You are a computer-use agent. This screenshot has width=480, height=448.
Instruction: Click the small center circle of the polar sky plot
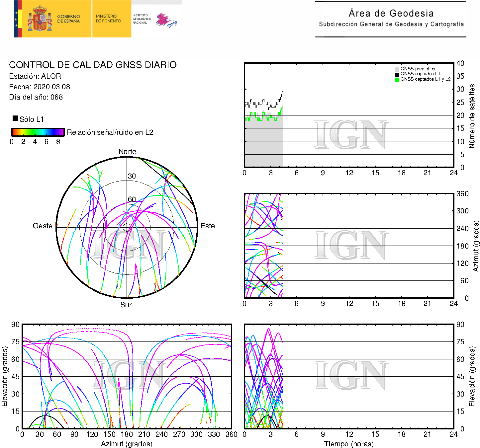[x=127, y=227]
